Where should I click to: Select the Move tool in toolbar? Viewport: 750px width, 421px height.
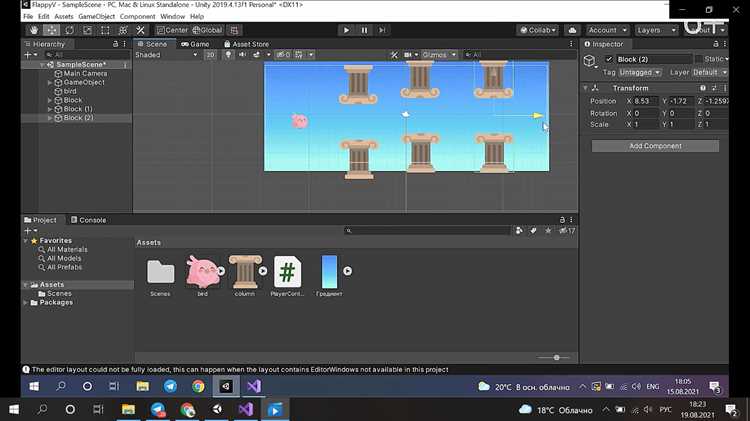(x=51, y=30)
